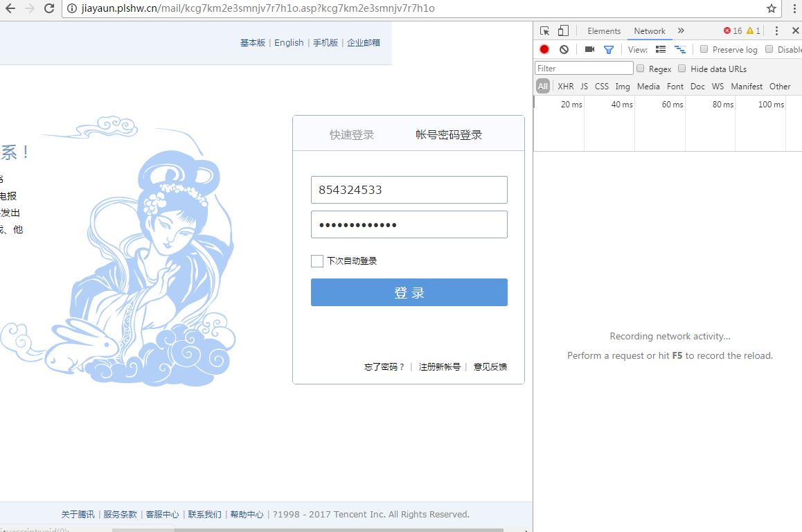Viewport: 802px width, 532px height.
Task: Open the 意见反馈 feedback link
Action: pyautogui.click(x=490, y=366)
